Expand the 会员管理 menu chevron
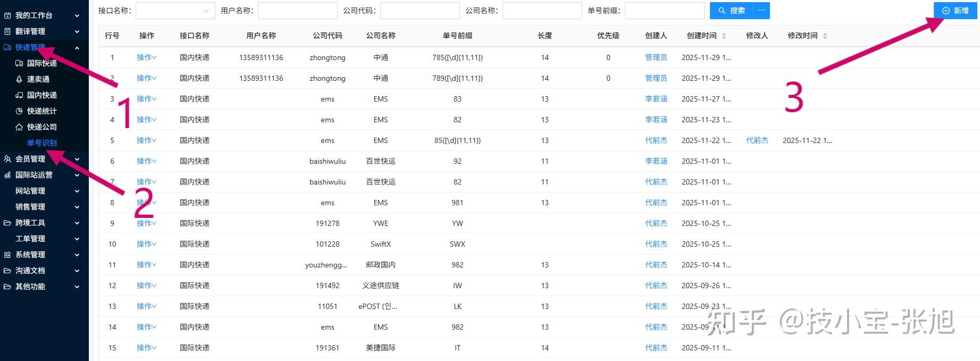980x361 pixels. pyautogui.click(x=77, y=159)
